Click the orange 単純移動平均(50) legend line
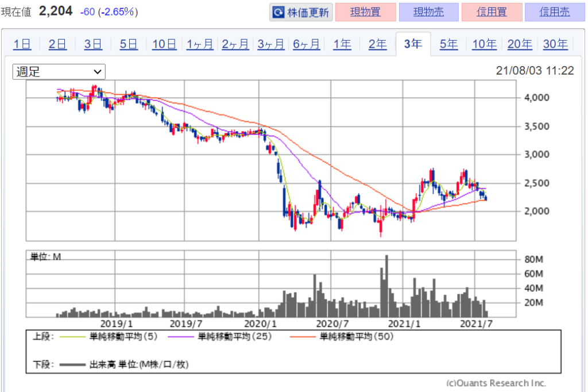588x392 pixels. (x=301, y=337)
